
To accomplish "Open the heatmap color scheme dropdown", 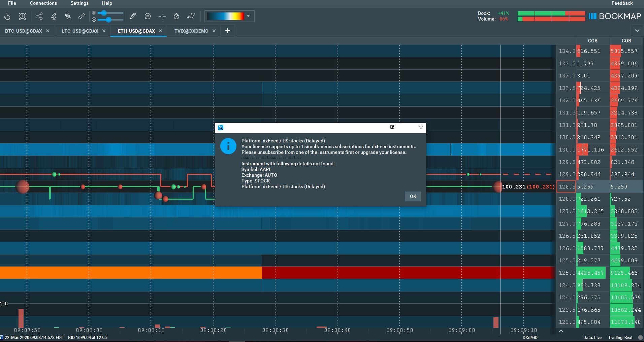I will (x=248, y=16).
